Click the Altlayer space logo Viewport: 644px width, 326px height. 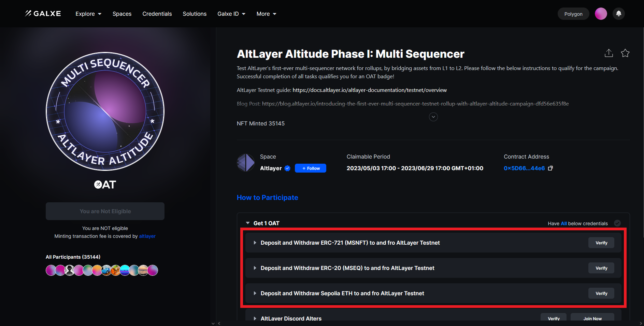pyautogui.click(x=246, y=163)
